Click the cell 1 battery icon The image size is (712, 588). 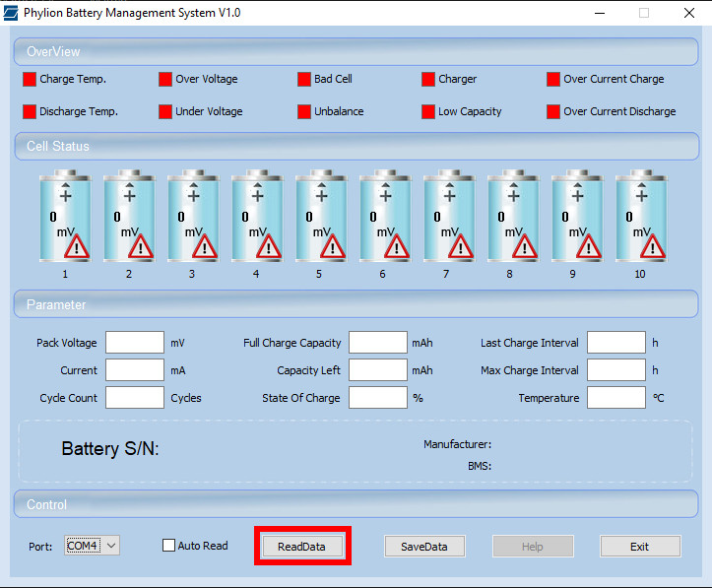(65, 217)
